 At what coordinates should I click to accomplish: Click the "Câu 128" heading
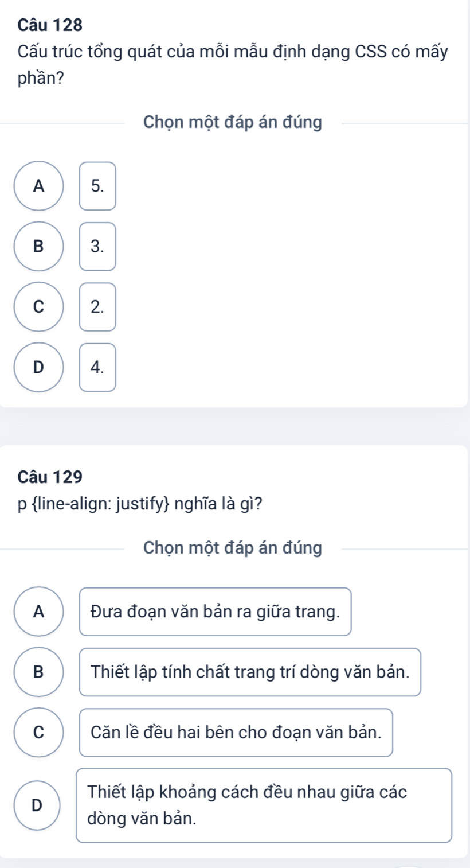(50, 25)
